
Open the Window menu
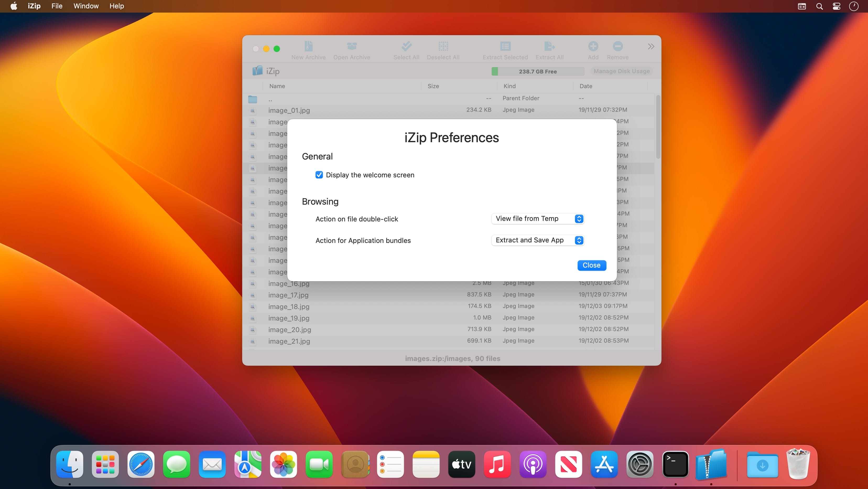click(86, 6)
